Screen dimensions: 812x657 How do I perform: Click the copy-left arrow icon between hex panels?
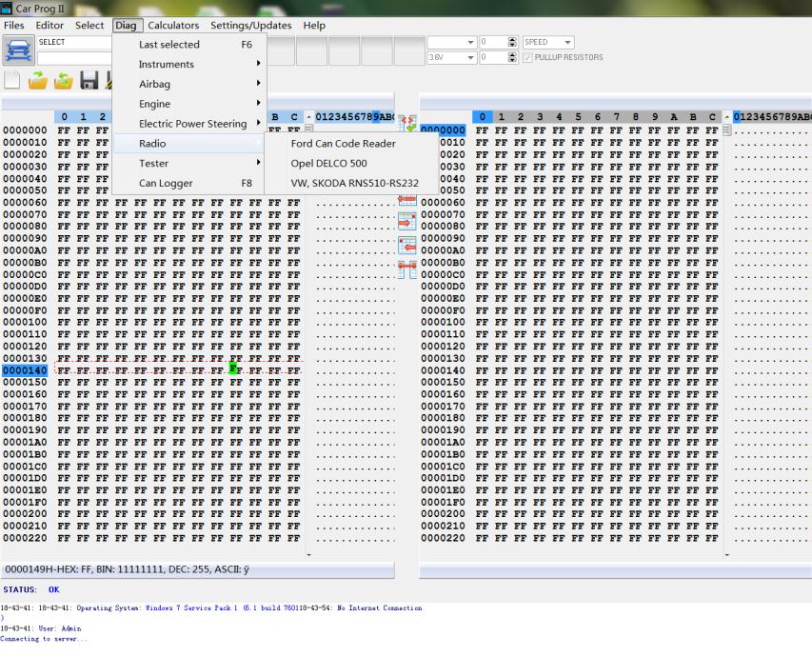pos(406,246)
